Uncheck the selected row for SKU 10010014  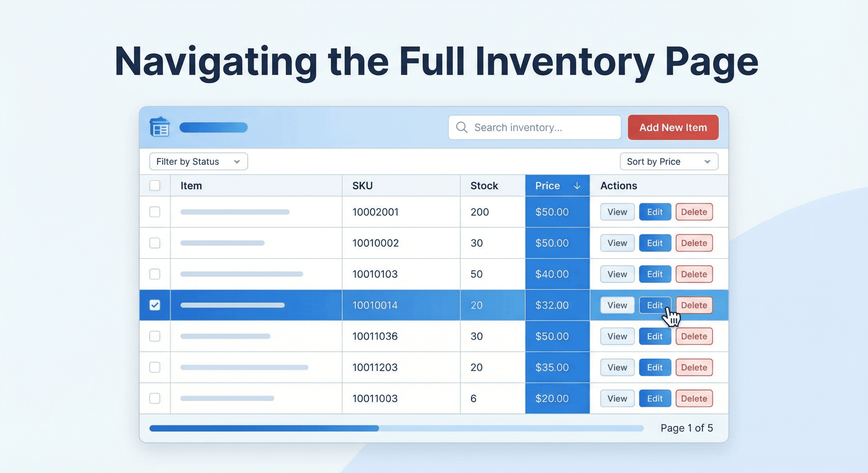point(155,305)
